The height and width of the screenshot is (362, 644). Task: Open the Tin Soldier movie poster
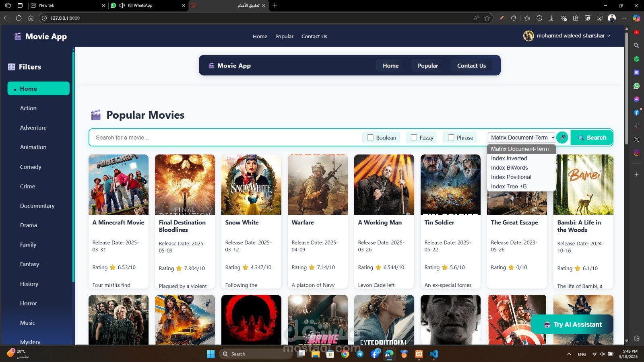tap(450, 185)
